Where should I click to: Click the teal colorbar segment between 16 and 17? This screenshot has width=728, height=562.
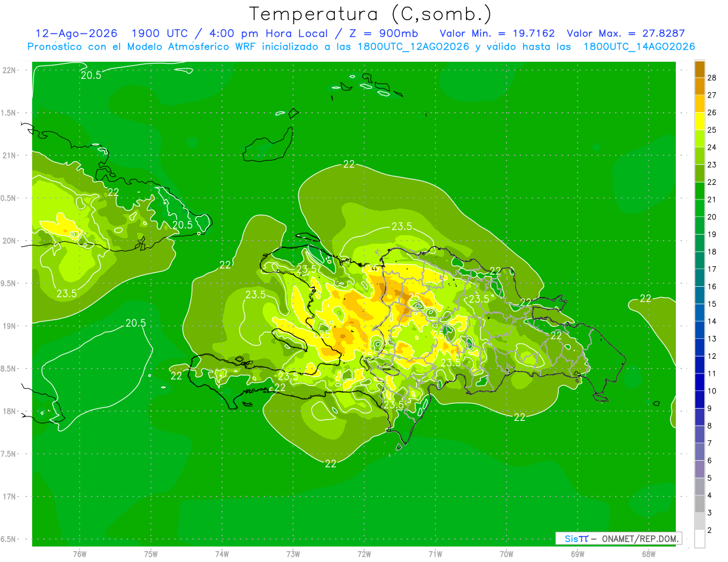click(x=699, y=278)
